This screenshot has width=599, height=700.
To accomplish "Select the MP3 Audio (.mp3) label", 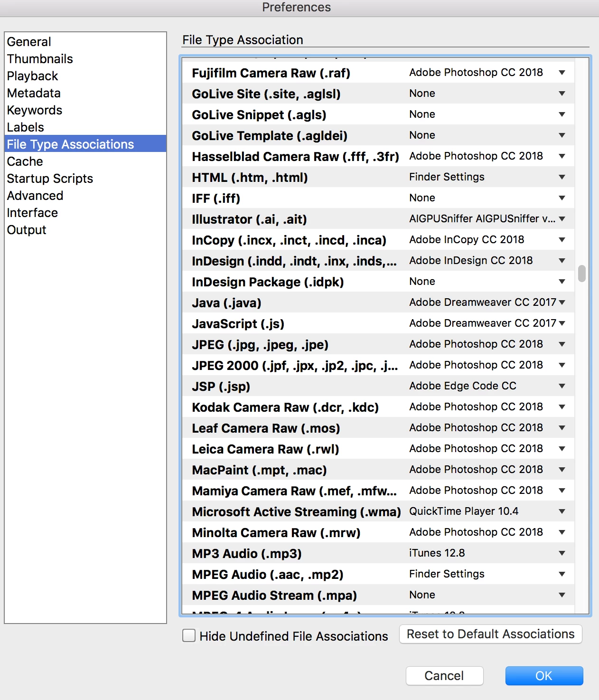I will (247, 554).
